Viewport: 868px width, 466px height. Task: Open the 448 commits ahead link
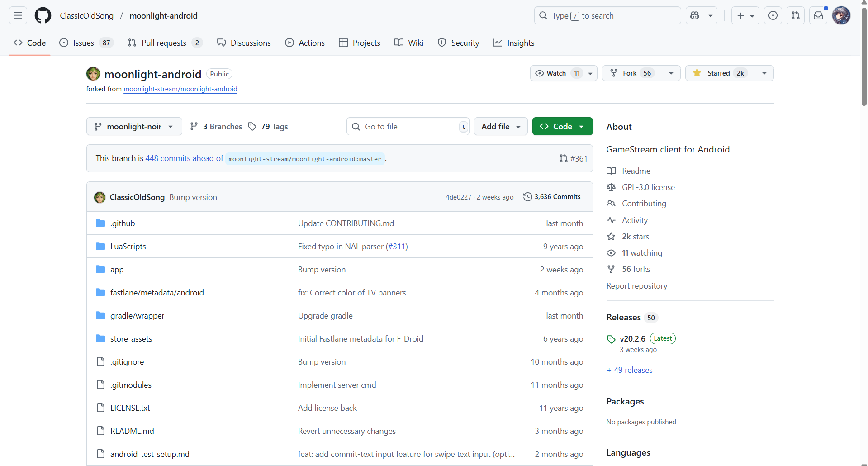pyautogui.click(x=184, y=158)
